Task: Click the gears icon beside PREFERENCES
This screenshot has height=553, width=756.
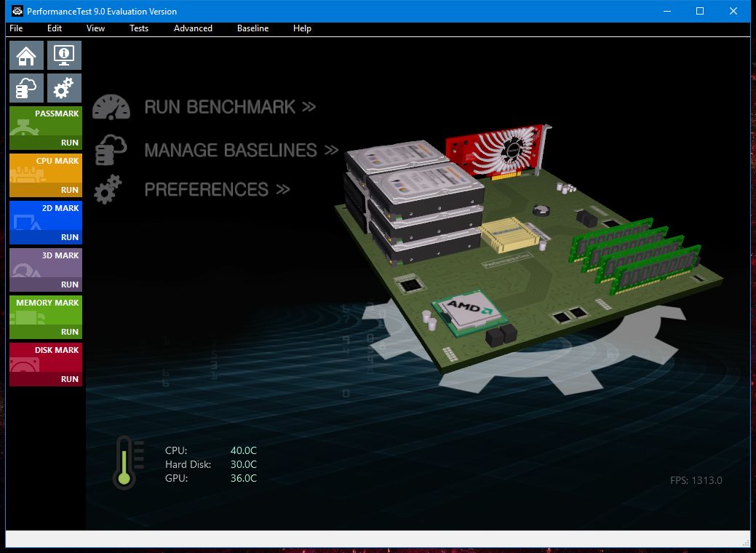Action: tap(109, 188)
